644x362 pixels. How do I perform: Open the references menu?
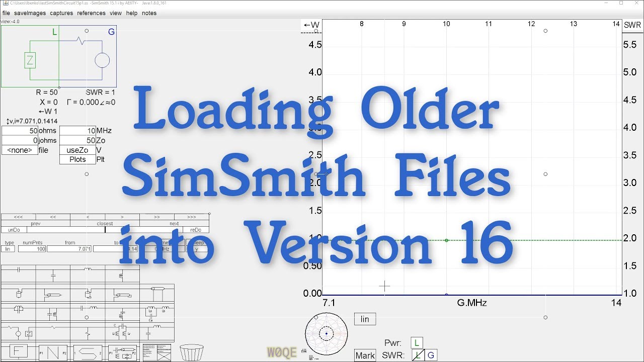pos(91,13)
